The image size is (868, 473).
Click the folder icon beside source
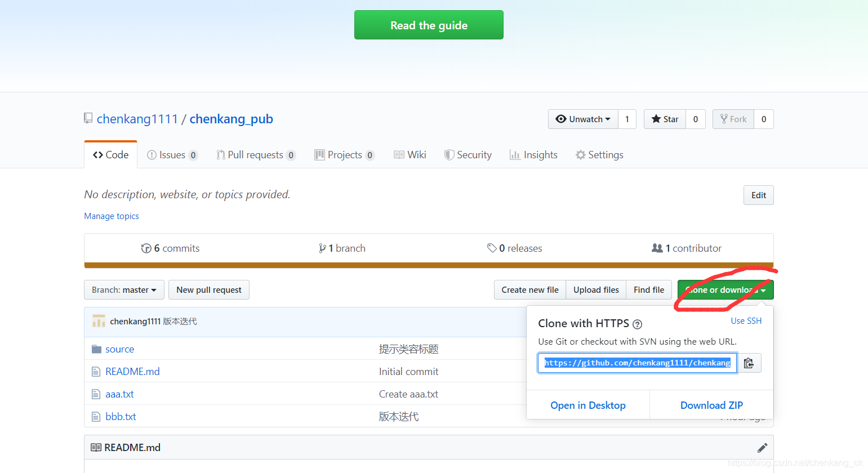pos(96,349)
